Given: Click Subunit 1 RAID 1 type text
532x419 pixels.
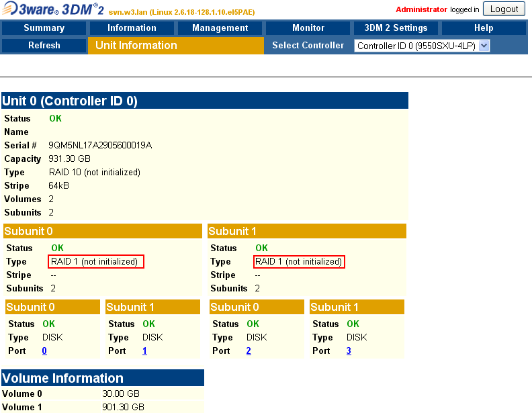Looking at the screenshot, I should (x=299, y=262).
